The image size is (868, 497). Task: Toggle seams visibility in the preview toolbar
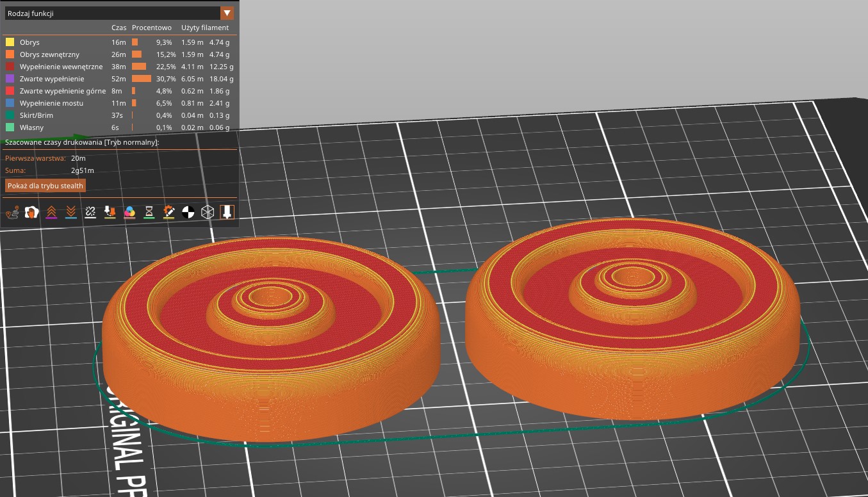point(90,212)
